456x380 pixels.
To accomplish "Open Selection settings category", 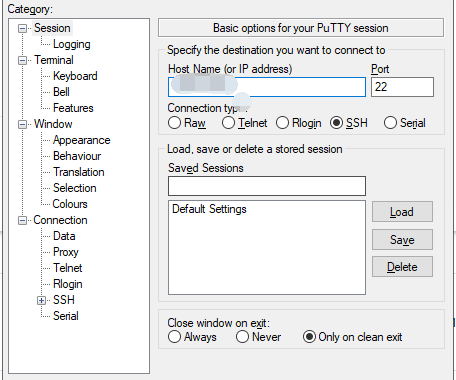I will (x=75, y=188).
